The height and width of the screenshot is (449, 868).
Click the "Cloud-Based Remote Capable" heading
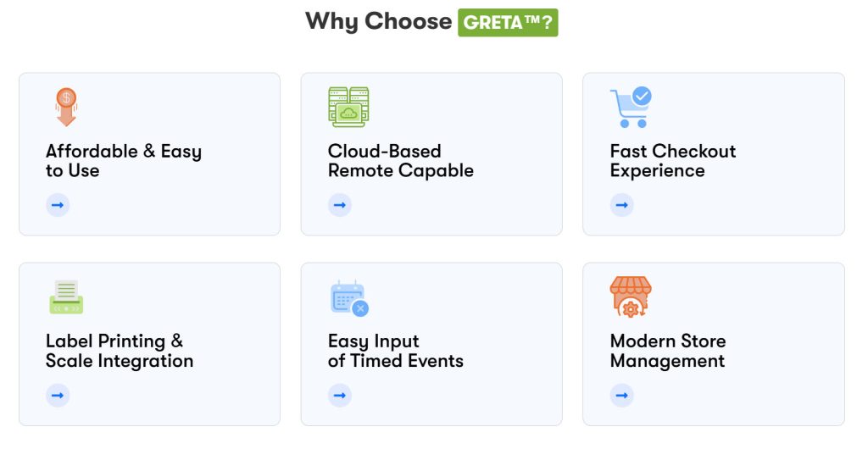400,161
